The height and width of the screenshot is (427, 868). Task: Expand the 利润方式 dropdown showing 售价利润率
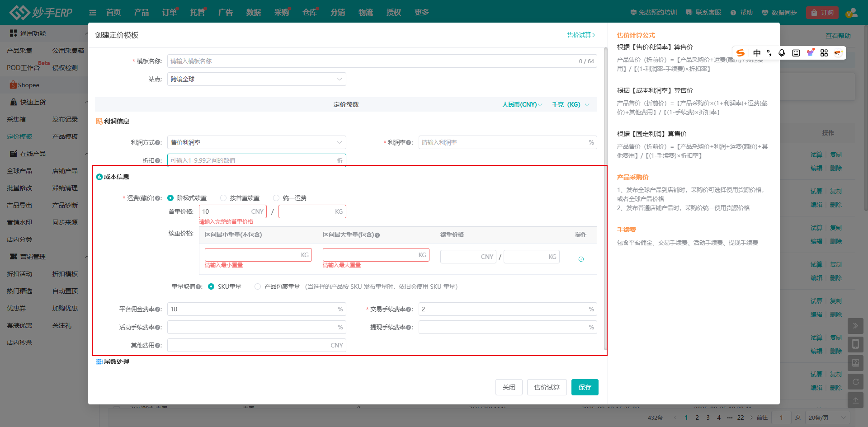click(x=256, y=142)
